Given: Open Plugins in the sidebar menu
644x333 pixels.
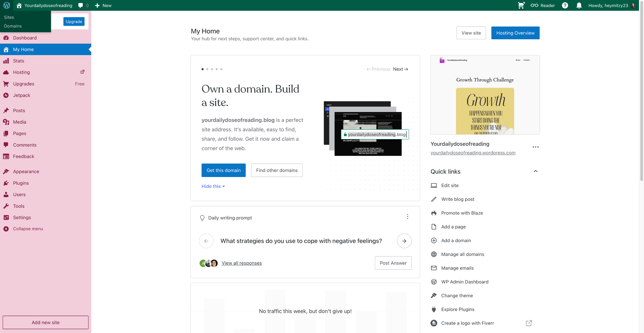Looking at the screenshot, I should pos(21,183).
